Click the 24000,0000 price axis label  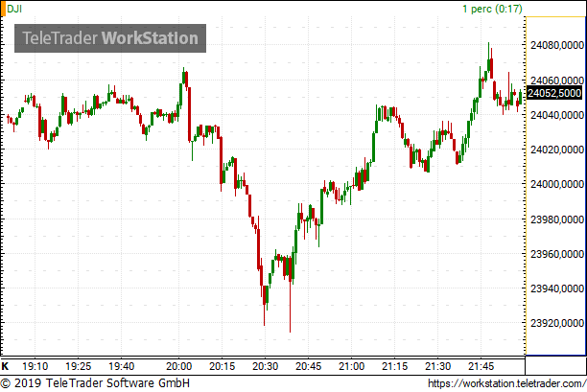point(557,184)
